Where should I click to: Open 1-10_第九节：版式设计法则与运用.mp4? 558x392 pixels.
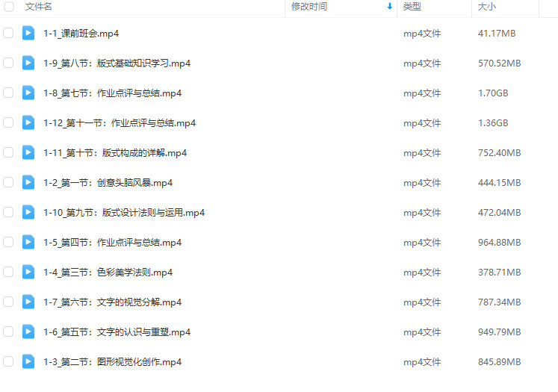124,213
